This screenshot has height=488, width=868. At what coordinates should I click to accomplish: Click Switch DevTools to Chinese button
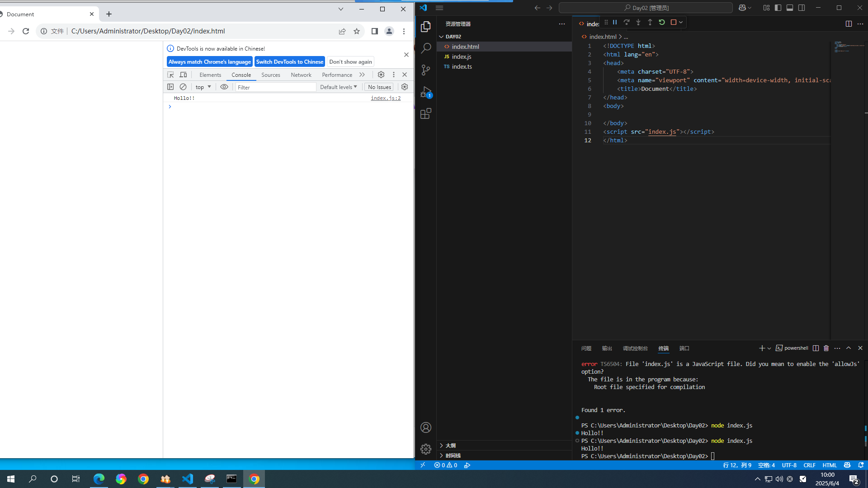pyautogui.click(x=289, y=62)
